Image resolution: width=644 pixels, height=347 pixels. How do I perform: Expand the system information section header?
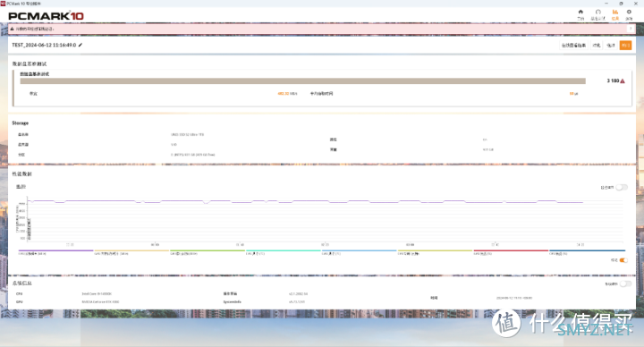pyautogui.click(x=21, y=284)
